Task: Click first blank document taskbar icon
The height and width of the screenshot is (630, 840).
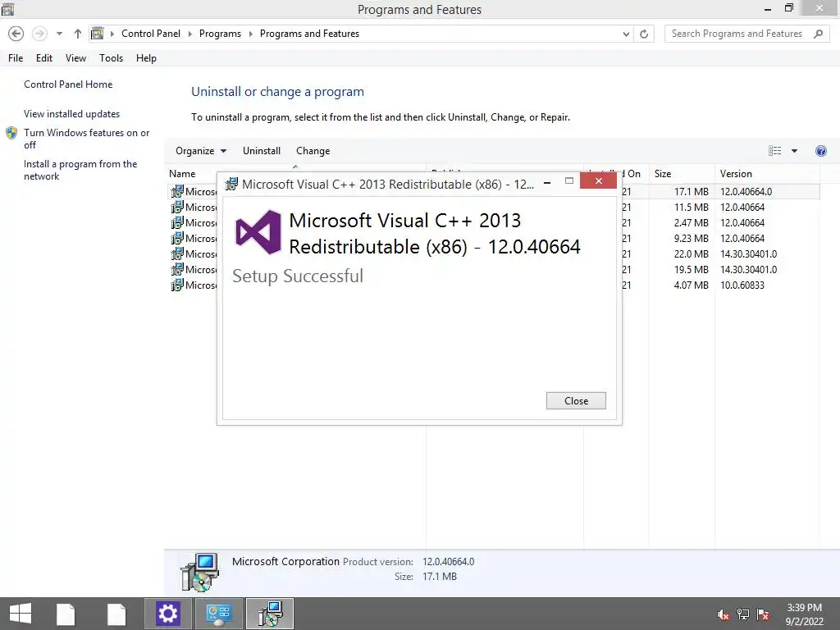Action: [66, 614]
